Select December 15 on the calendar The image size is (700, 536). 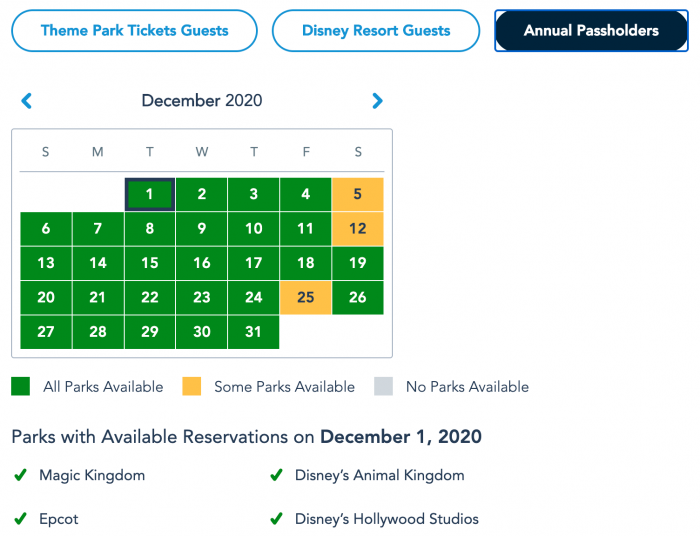pos(150,263)
